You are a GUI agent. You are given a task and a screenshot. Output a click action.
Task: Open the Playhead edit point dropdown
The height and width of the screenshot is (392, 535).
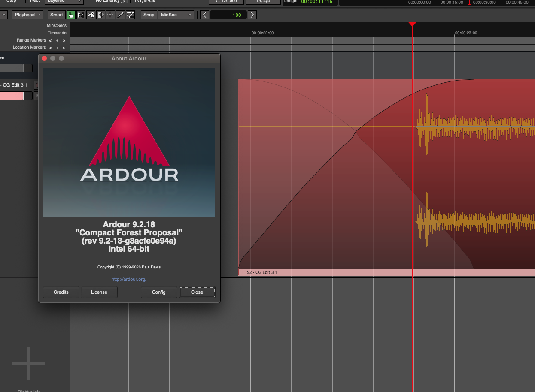pos(27,15)
